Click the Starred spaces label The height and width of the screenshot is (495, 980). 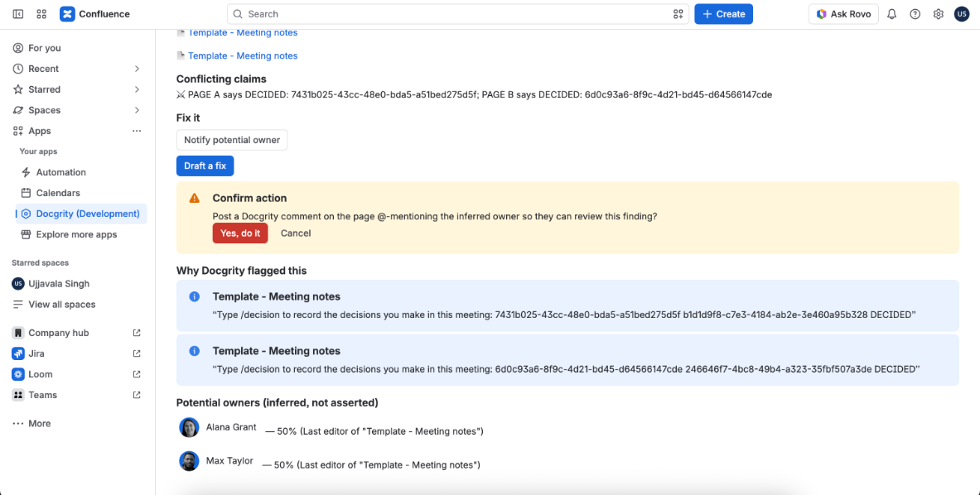40,262
